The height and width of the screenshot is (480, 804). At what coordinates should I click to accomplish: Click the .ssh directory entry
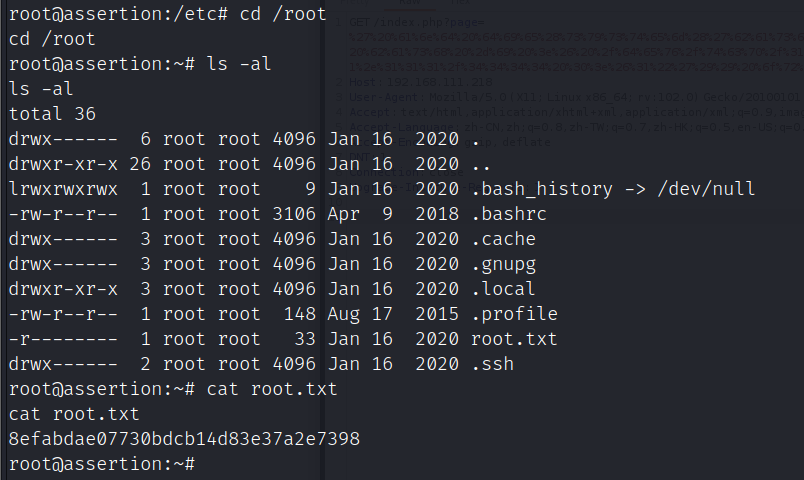pos(492,364)
